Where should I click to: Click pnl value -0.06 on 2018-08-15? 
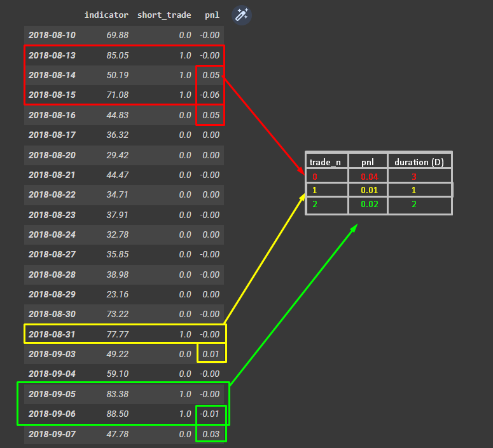pyautogui.click(x=210, y=95)
